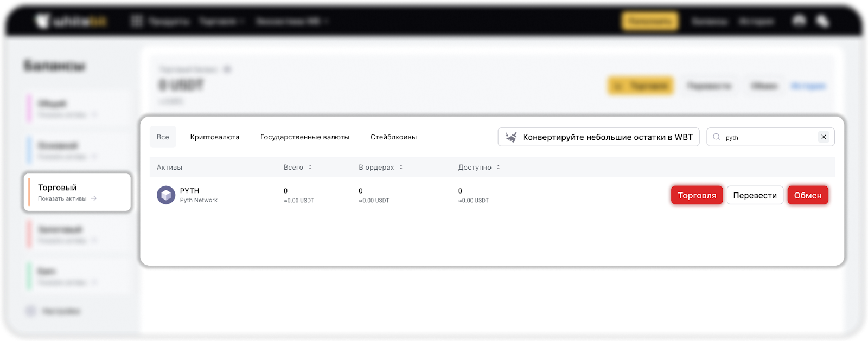Focus the search field containing pyth
868x341 pixels.
pos(768,137)
